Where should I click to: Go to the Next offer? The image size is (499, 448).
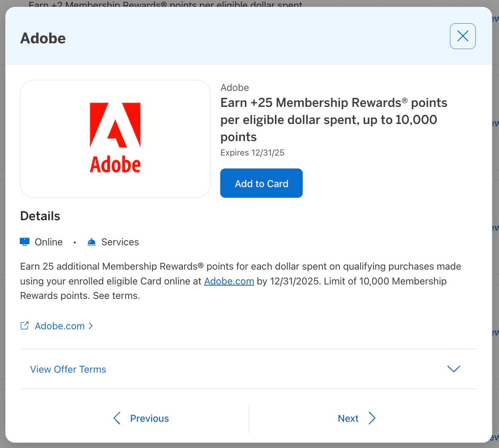pos(348,418)
